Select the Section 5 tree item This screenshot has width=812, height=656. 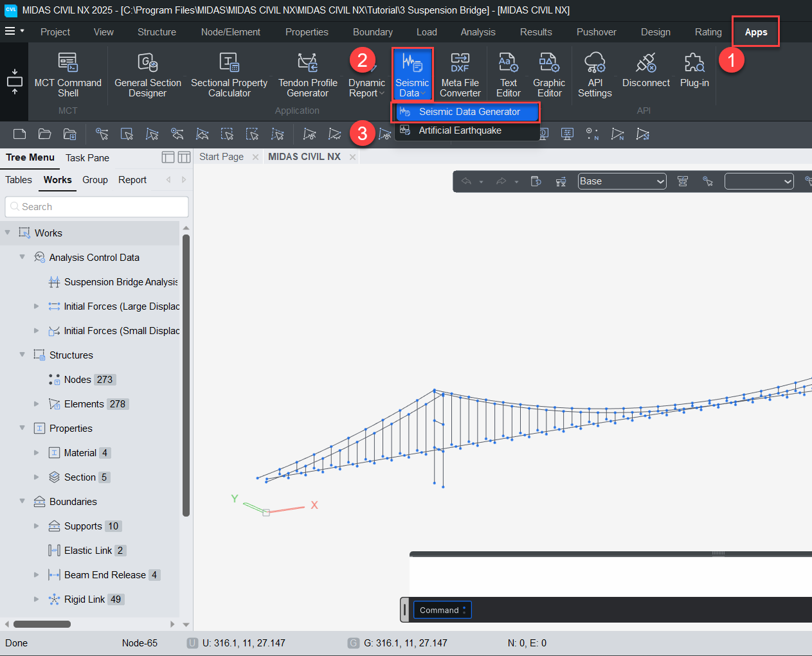(x=80, y=477)
